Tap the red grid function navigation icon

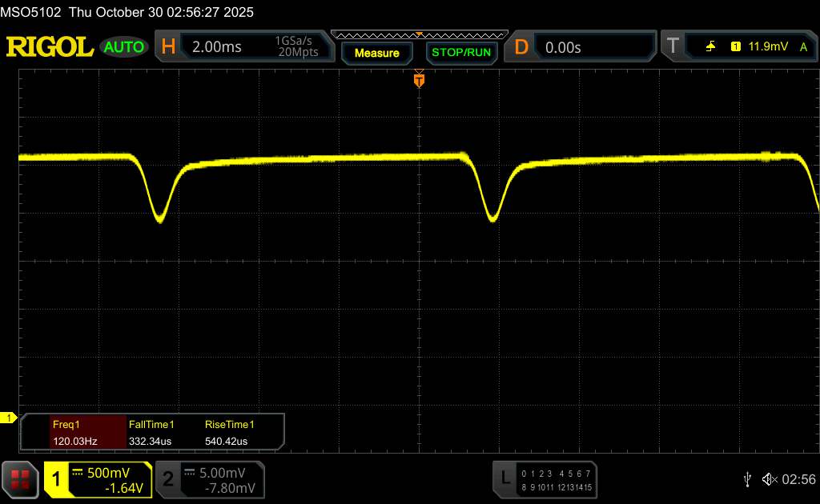22,479
